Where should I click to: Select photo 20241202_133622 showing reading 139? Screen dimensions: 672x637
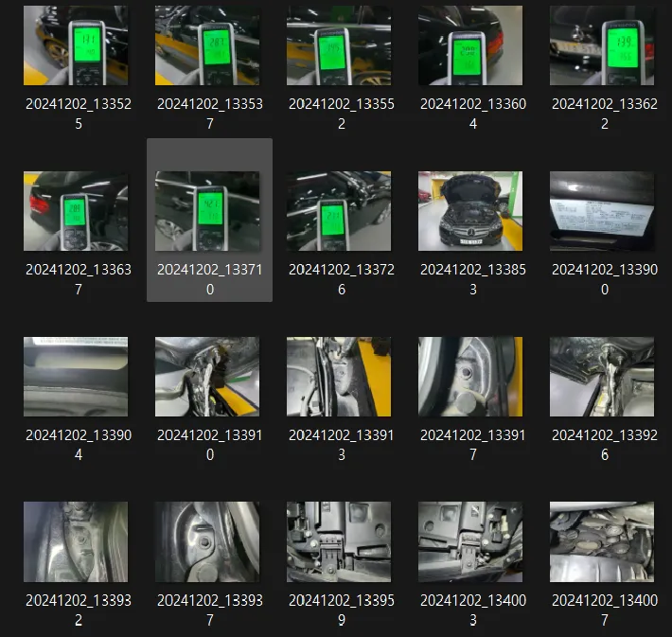[602, 45]
